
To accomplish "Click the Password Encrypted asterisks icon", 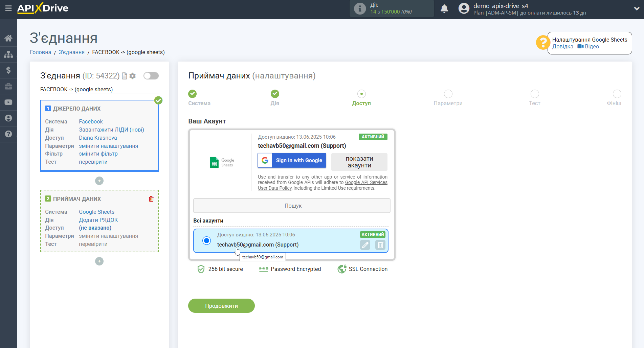I will [263, 269].
